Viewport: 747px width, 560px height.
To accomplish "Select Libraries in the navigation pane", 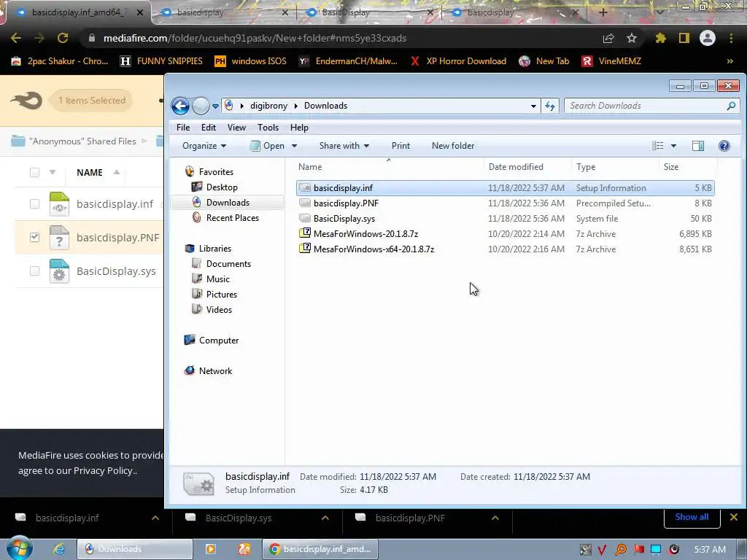I will (215, 249).
